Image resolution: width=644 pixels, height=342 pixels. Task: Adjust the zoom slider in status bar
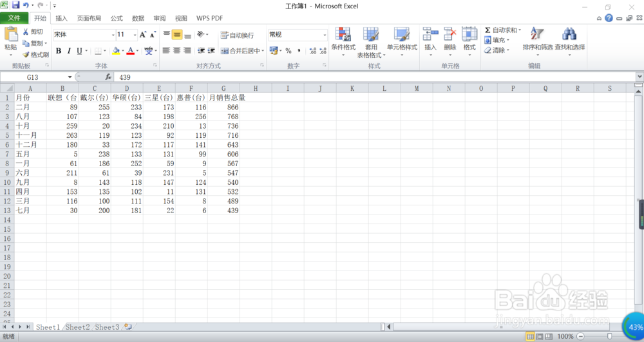[609, 337]
